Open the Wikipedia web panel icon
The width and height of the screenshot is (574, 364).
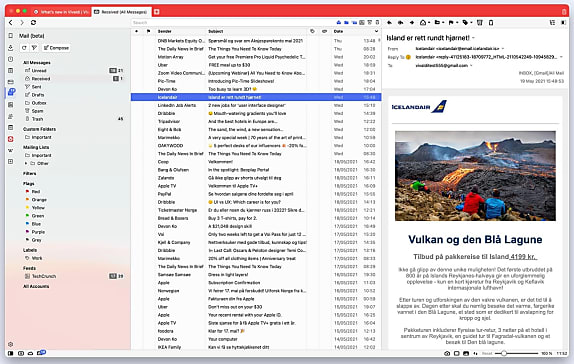(x=11, y=150)
